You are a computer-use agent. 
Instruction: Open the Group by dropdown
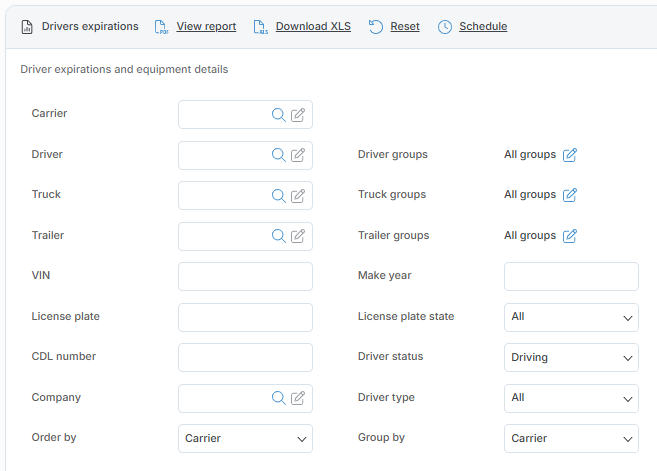click(x=571, y=438)
